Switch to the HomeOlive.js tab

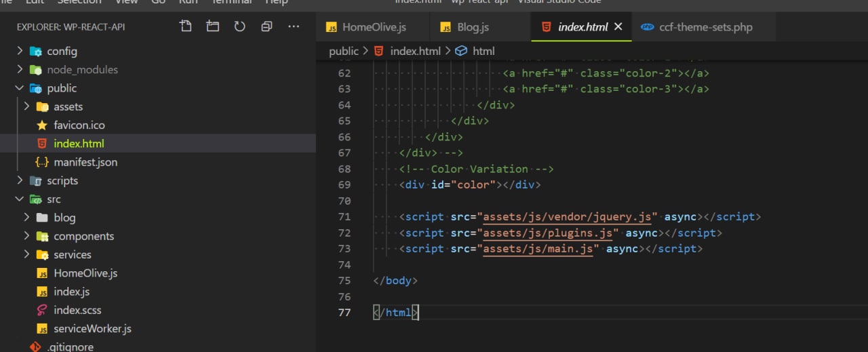pos(373,27)
